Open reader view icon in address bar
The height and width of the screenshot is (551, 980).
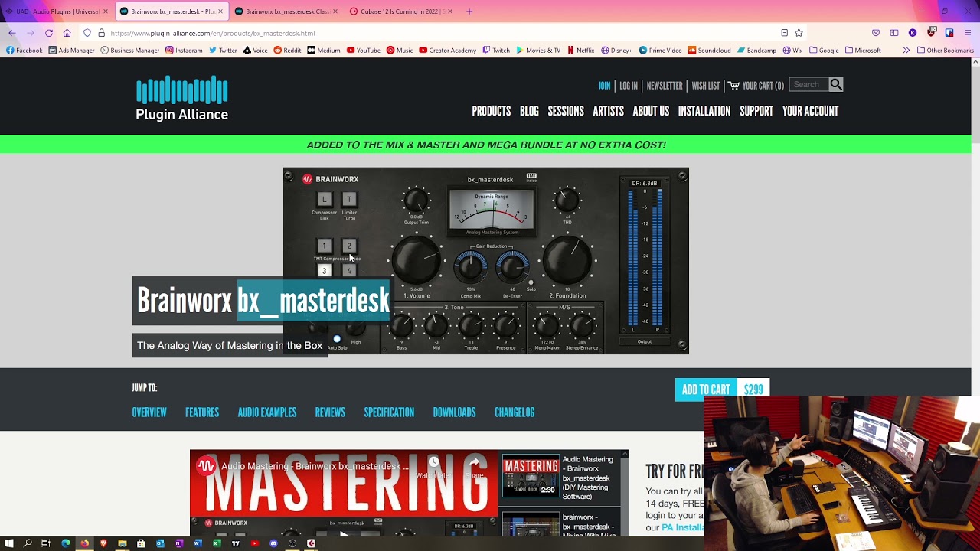pyautogui.click(x=784, y=33)
